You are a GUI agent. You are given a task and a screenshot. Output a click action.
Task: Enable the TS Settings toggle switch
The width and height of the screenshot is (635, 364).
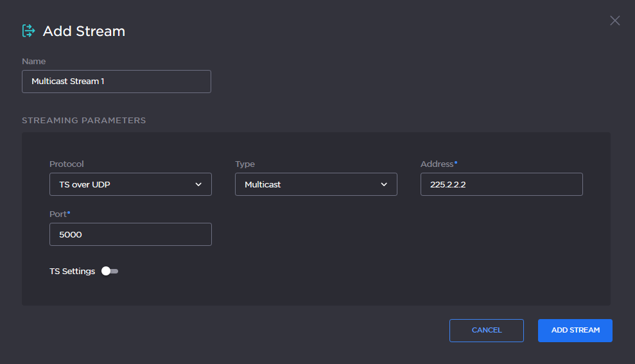pyautogui.click(x=110, y=271)
